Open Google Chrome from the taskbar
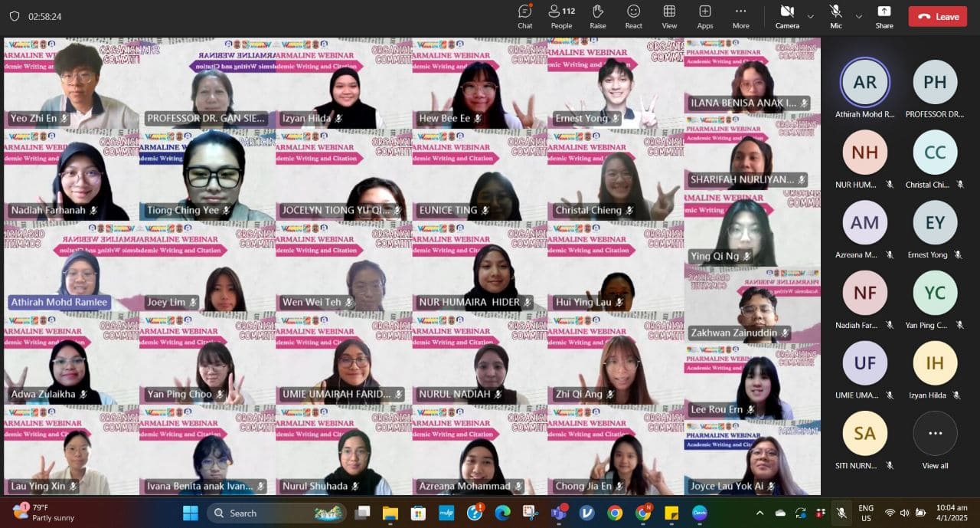This screenshot has width=980, height=528. (x=615, y=513)
